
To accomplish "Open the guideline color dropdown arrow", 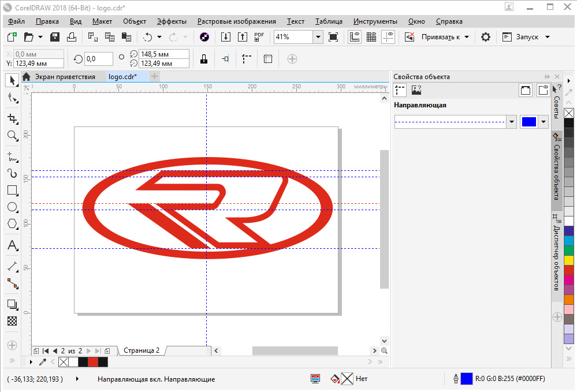I will 544,122.
